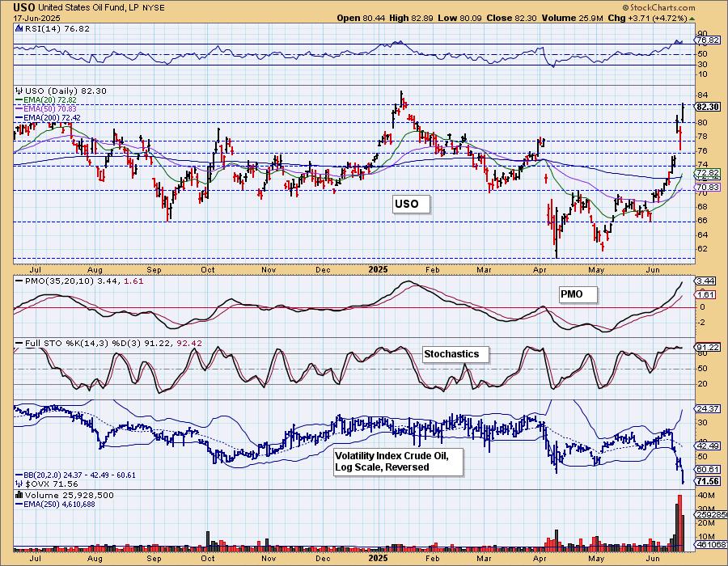Click the 91.22 stochastic value tag

(x=709, y=347)
